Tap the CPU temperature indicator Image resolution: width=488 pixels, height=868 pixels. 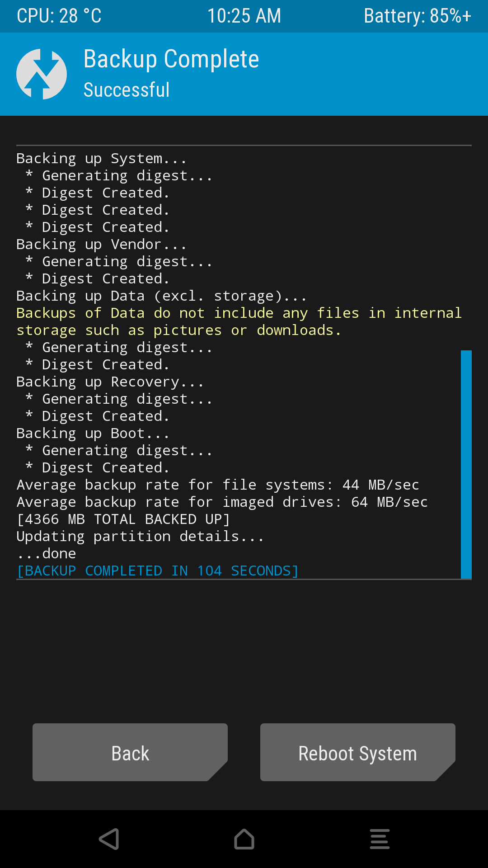(59, 16)
